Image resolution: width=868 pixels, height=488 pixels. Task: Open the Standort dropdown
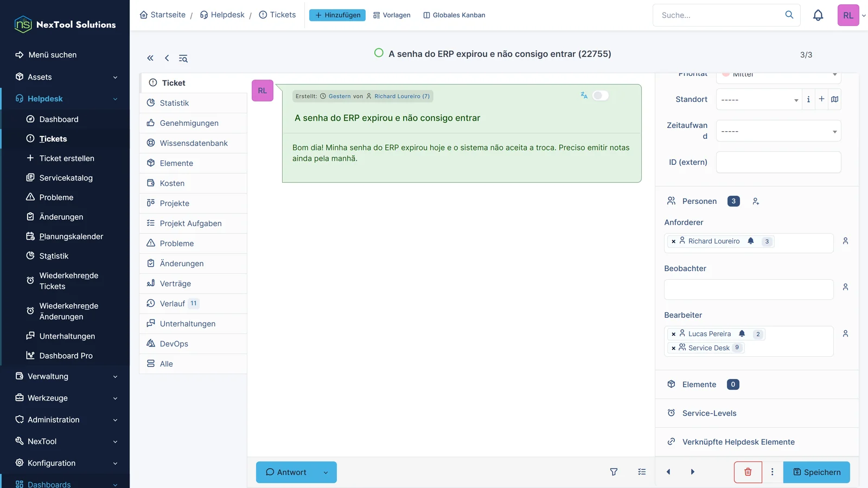click(758, 100)
